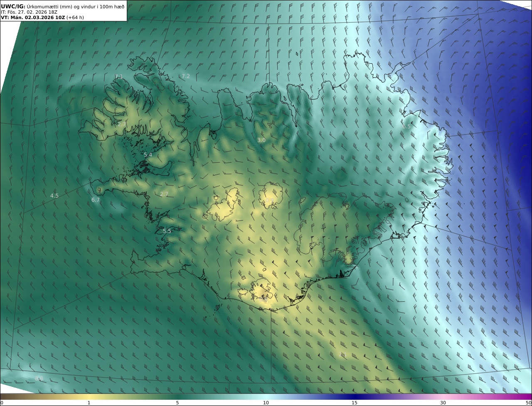Click the 6.7 value label off Snæfellsnes

(x=96, y=200)
